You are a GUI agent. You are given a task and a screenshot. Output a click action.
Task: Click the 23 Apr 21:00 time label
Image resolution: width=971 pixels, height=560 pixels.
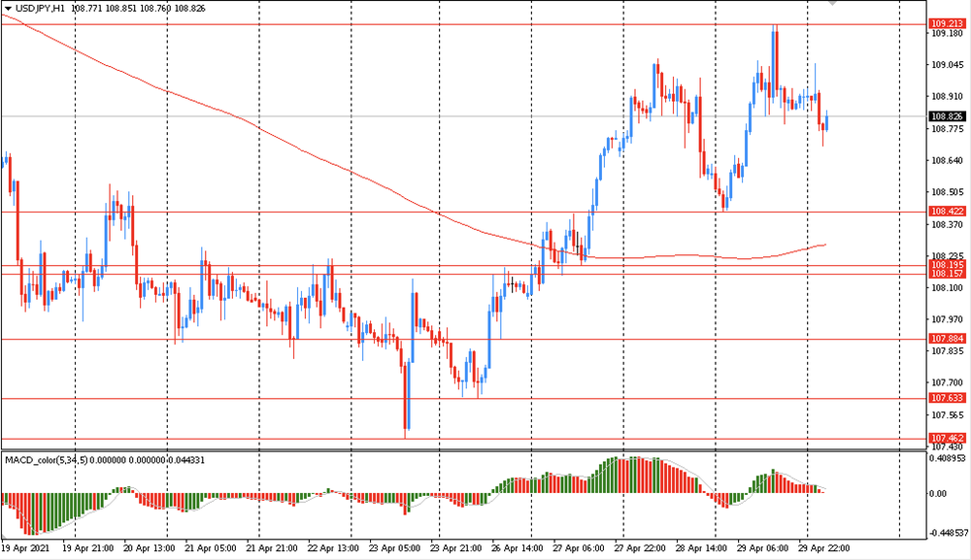click(x=455, y=548)
